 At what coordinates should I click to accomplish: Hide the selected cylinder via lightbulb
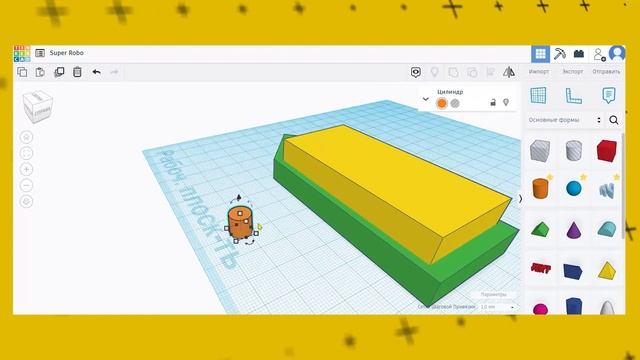coord(506,102)
